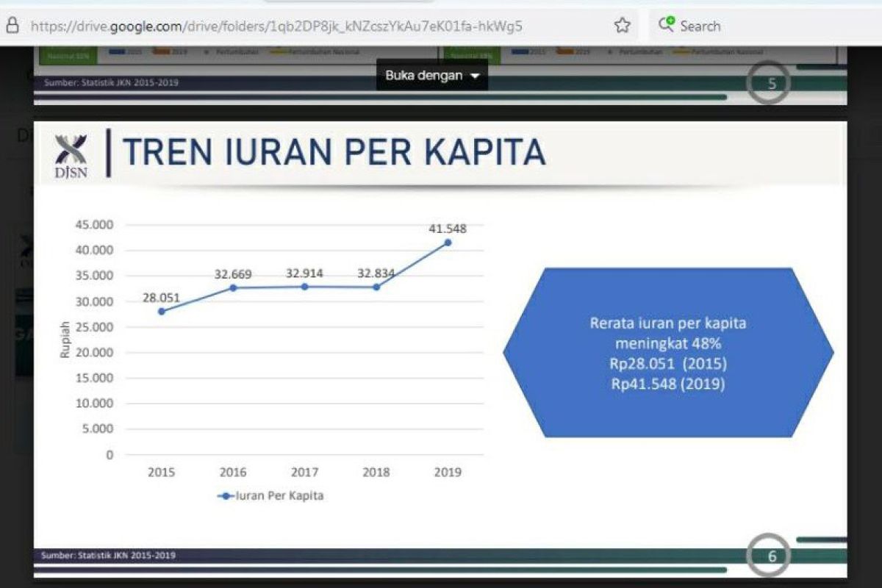882x588 pixels.
Task: Click the green search icon beside the Search box
Action: (x=666, y=22)
